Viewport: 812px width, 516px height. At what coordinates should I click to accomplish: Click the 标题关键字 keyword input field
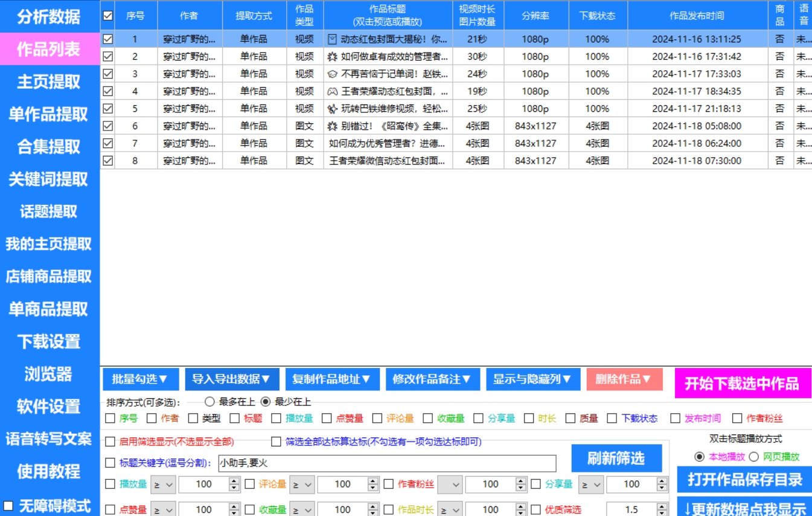coord(386,464)
